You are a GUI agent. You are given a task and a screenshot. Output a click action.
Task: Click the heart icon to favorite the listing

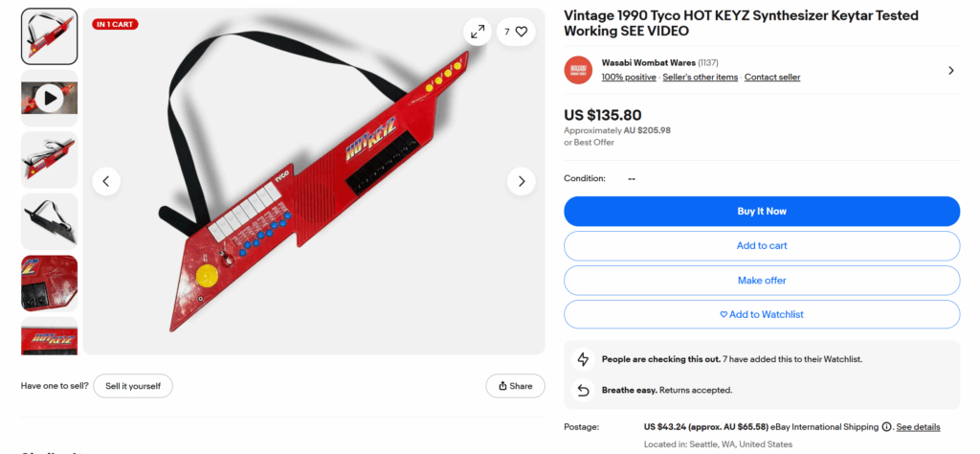click(521, 32)
